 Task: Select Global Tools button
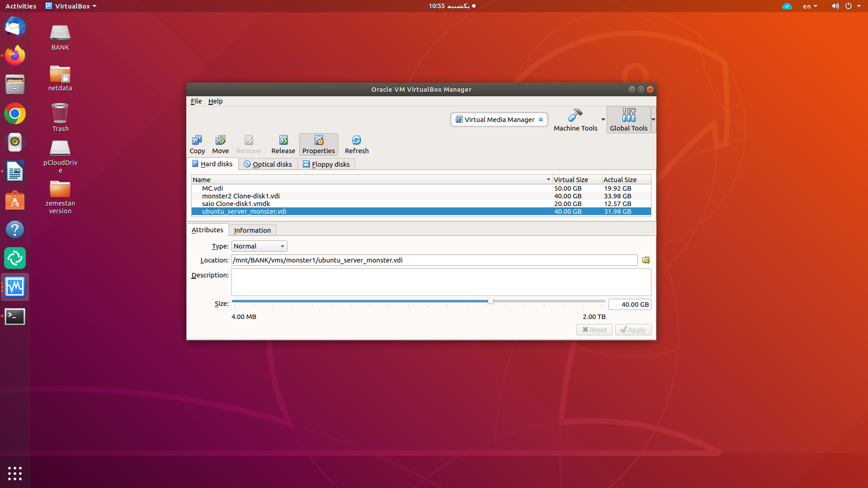pyautogui.click(x=628, y=120)
